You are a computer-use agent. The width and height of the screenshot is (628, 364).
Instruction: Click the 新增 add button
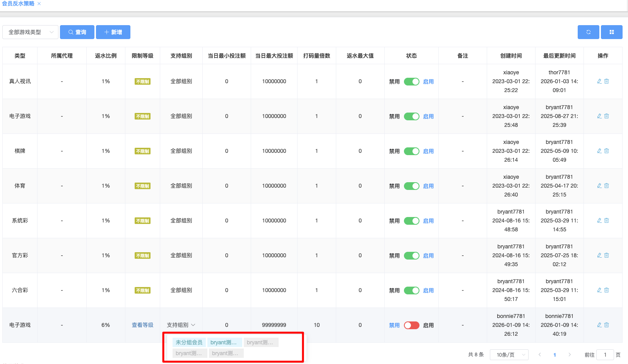[x=113, y=32]
